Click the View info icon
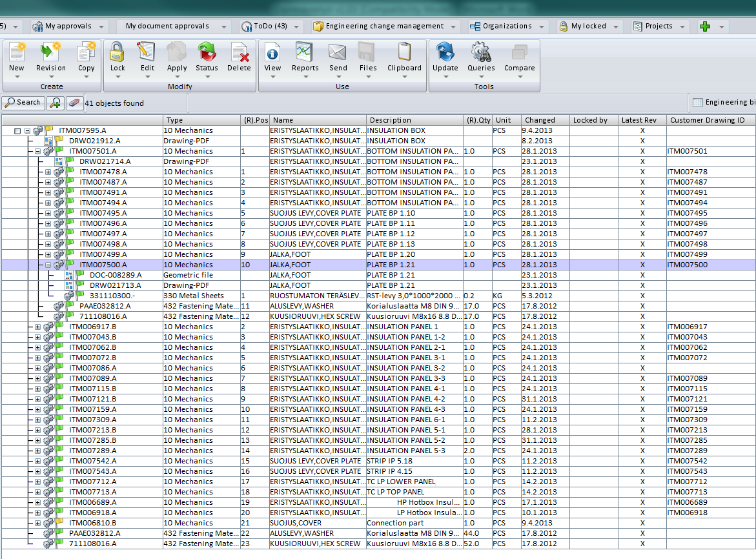Screen dimensions: 756x559 [272, 52]
